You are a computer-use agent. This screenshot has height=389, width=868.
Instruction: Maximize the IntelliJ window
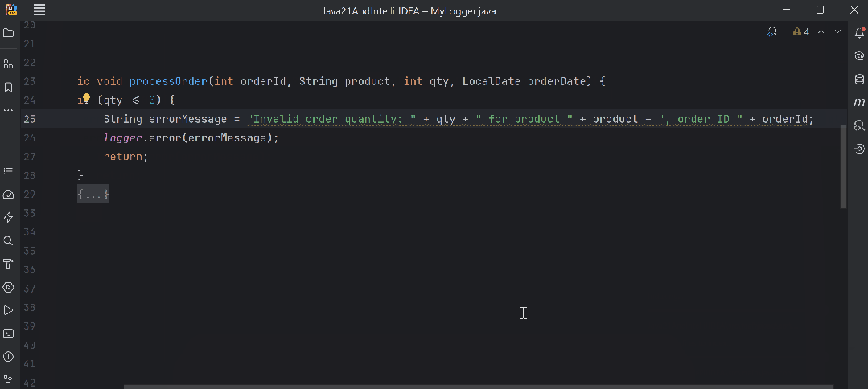(x=821, y=10)
